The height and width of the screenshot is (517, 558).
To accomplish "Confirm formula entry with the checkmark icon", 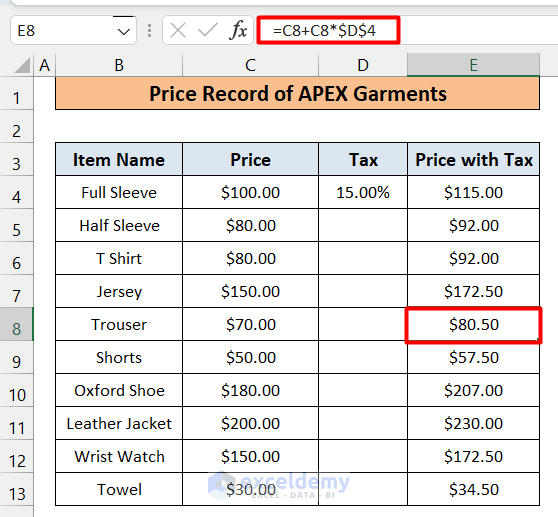I will [208, 30].
